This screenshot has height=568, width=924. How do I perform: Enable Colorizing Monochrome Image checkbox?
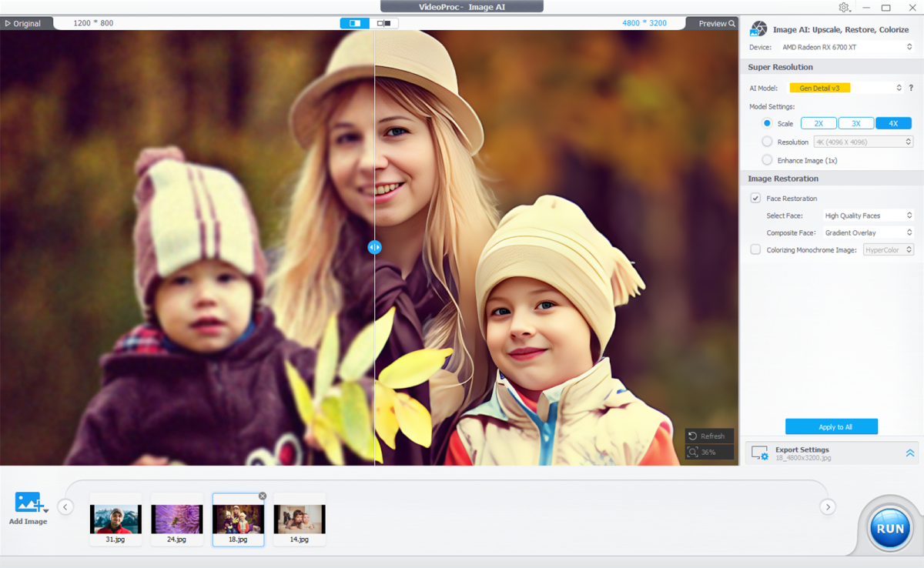[x=755, y=249]
